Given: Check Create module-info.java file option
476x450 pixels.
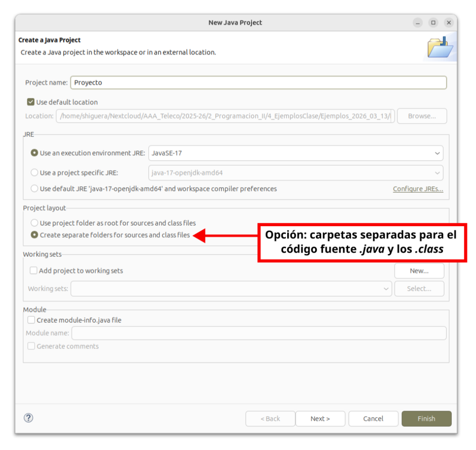Looking at the screenshot, I should click(31, 320).
